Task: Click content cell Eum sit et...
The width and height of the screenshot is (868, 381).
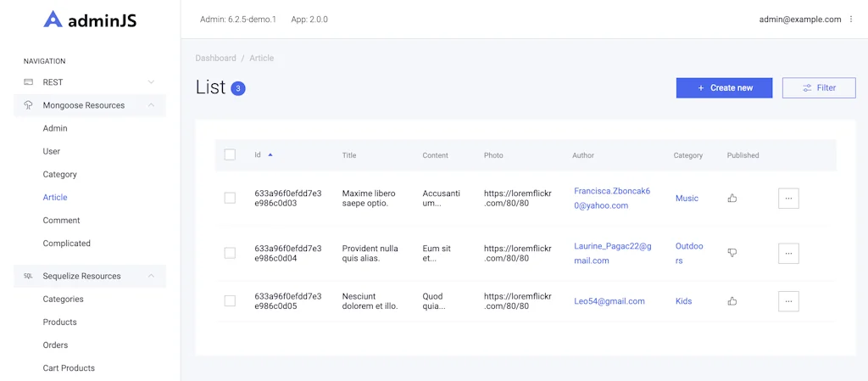Action: click(437, 253)
